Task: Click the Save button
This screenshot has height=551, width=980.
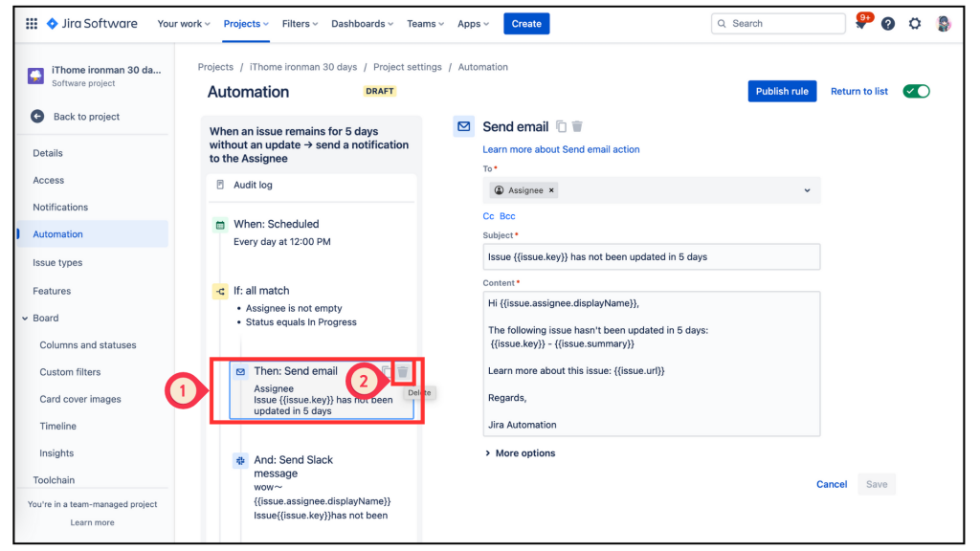Action: 877,484
